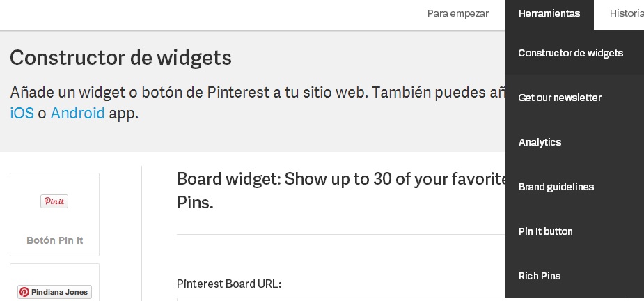Viewport: 644px width, 301px height.
Task: Click the Constructor de widgets page heading
Action: (120, 58)
